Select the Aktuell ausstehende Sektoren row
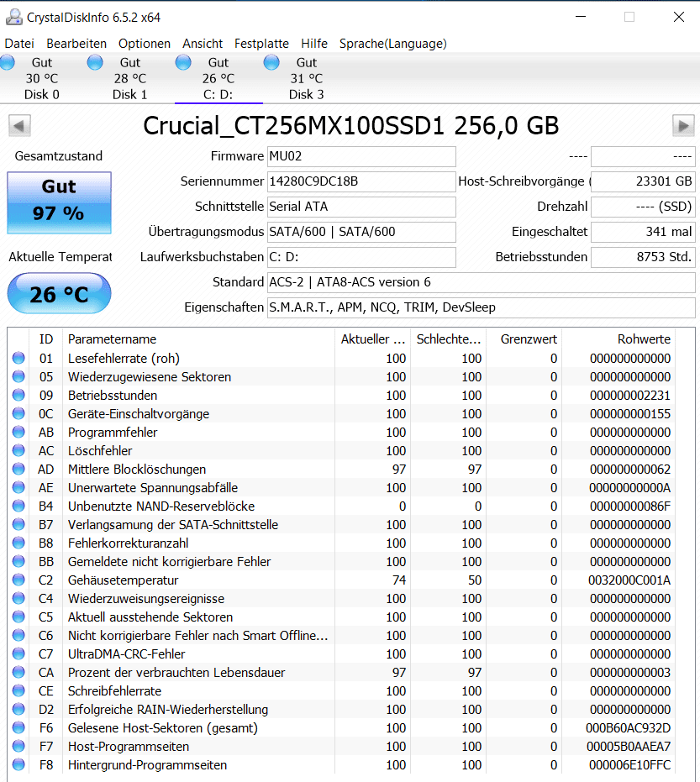Screen dimensions: 700x782 pyautogui.click(x=342, y=617)
